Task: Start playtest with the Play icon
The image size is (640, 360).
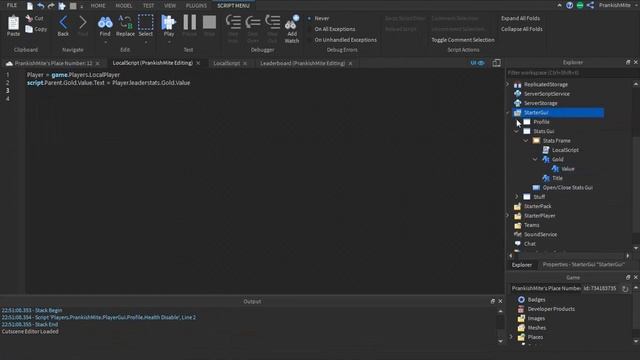Action: point(168,22)
